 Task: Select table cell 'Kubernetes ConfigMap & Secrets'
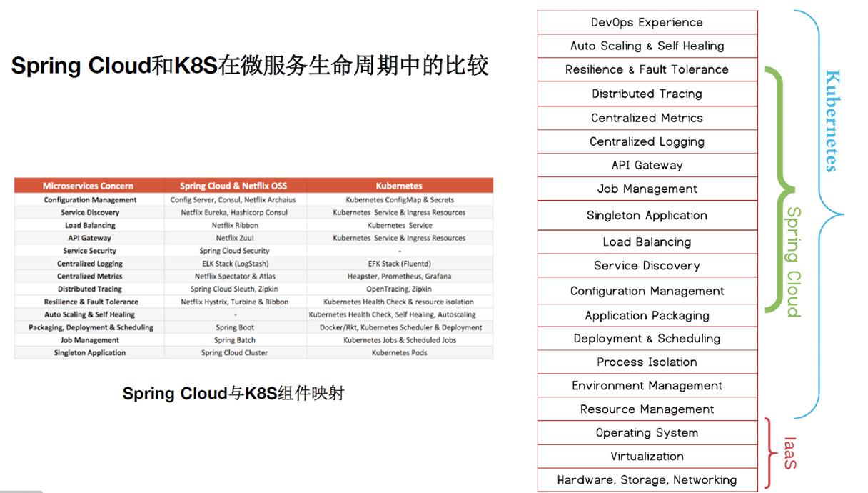click(400, 200)
